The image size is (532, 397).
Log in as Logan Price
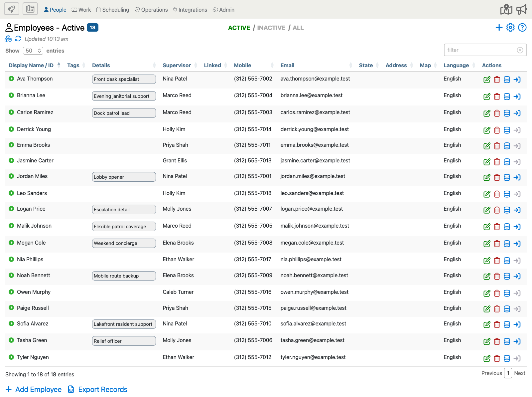pos(517,210)
